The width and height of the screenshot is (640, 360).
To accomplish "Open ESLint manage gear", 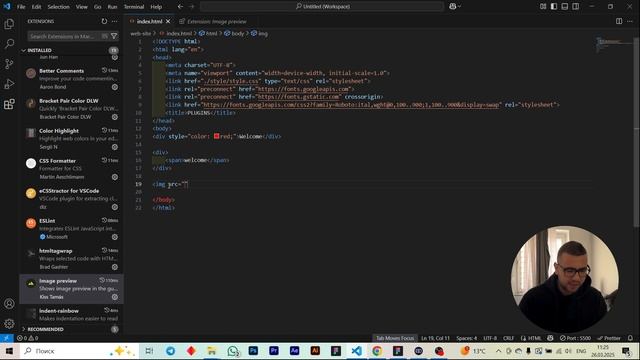I will pos(115,237).
